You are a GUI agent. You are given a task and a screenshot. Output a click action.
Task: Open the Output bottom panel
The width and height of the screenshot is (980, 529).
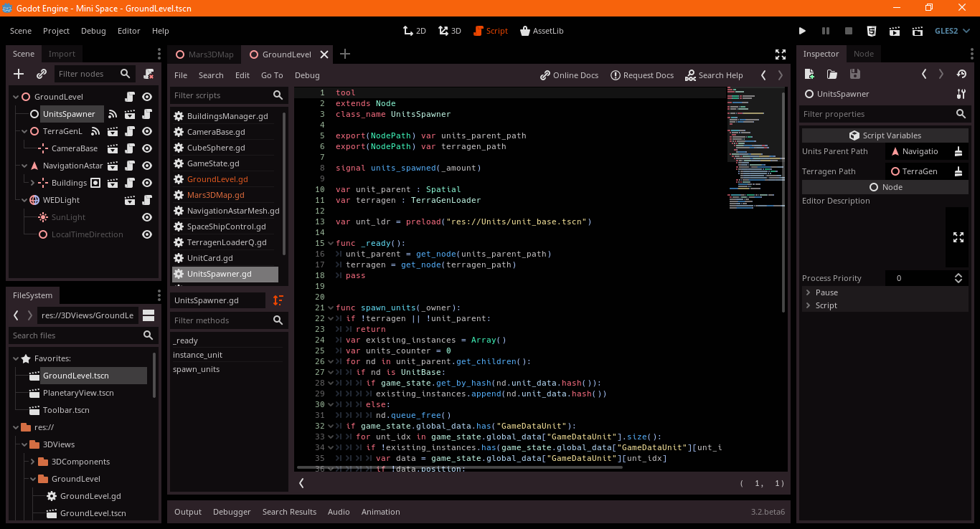pos(188,512)
